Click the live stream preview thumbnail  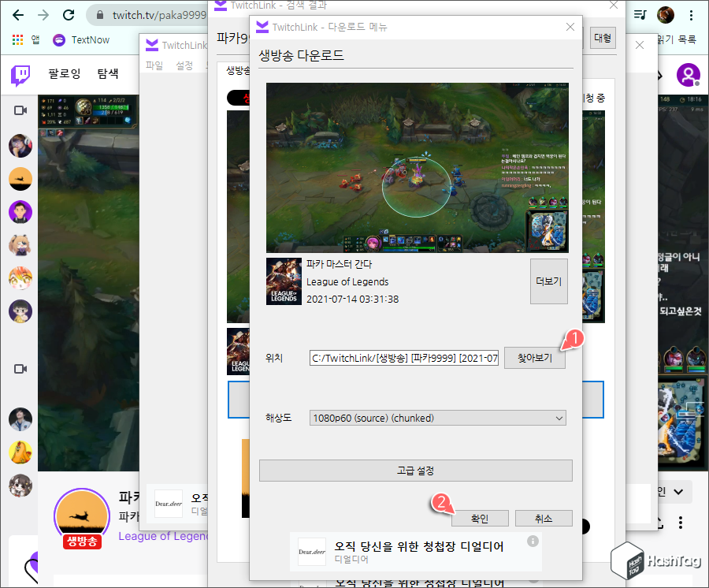(x=417, y=167)
